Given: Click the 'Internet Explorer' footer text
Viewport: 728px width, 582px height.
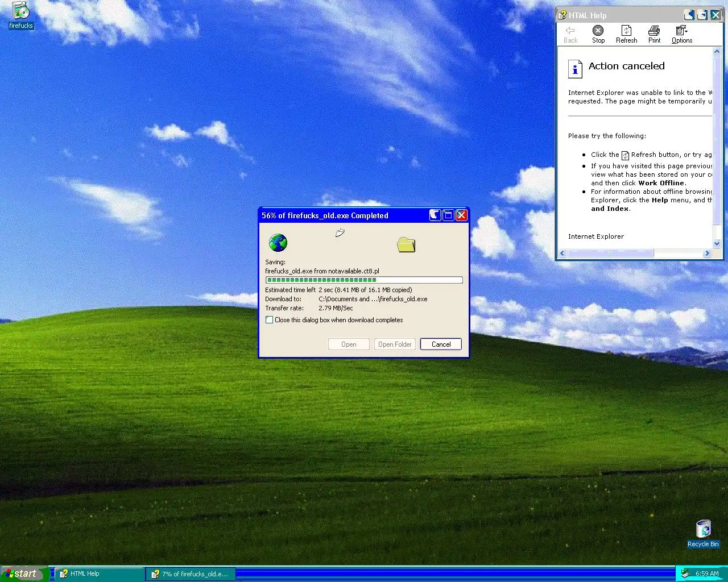Looking at the screenshot, I should coord(595,236).
